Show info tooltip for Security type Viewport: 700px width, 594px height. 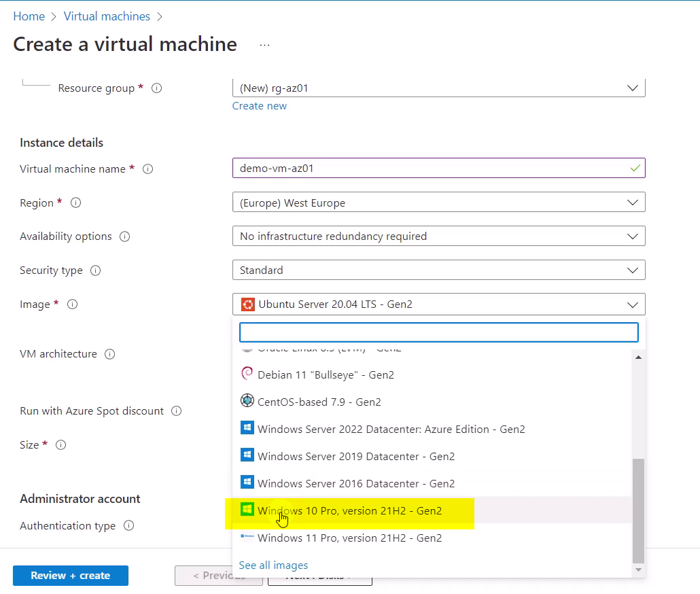(96, 270)
